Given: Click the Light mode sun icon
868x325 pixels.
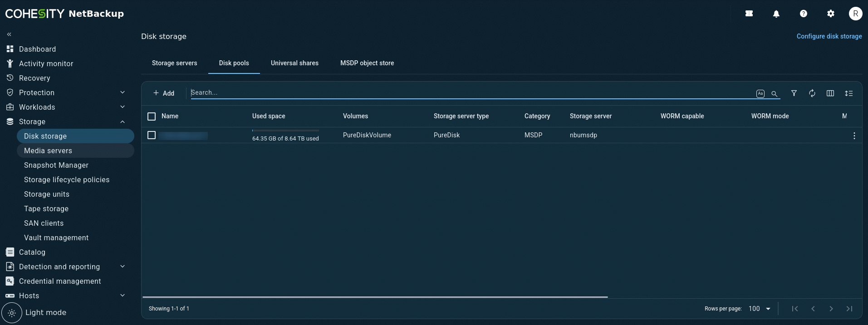Looking at the screenshot, I should pyautogui.click(x=12, y=313).
